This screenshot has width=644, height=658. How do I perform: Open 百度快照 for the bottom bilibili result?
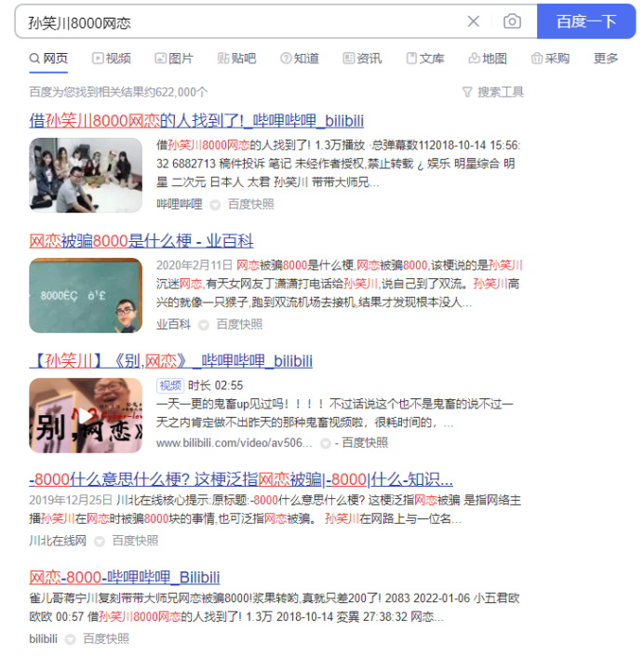coord(106,638)
